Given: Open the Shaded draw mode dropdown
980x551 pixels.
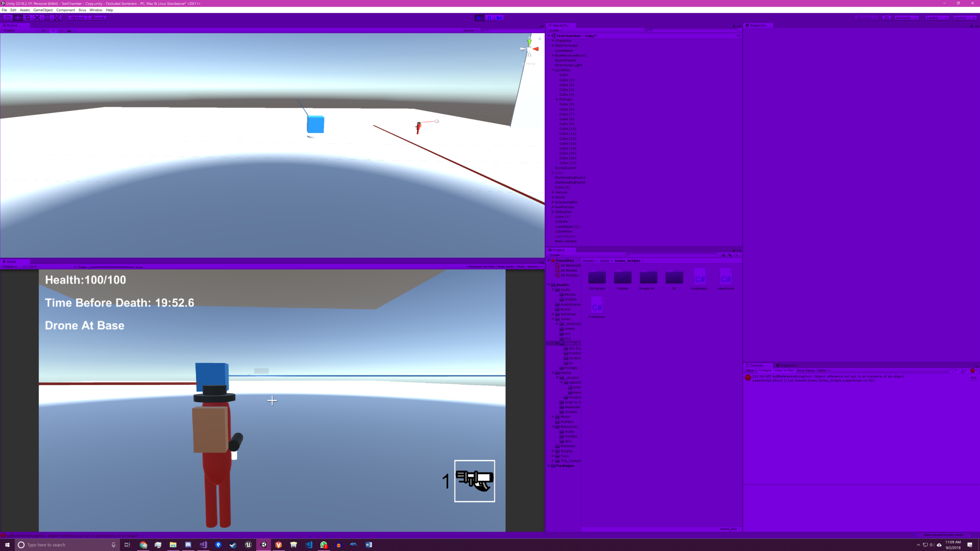Looking at the screenshot, I should click(x=18, y=30).
